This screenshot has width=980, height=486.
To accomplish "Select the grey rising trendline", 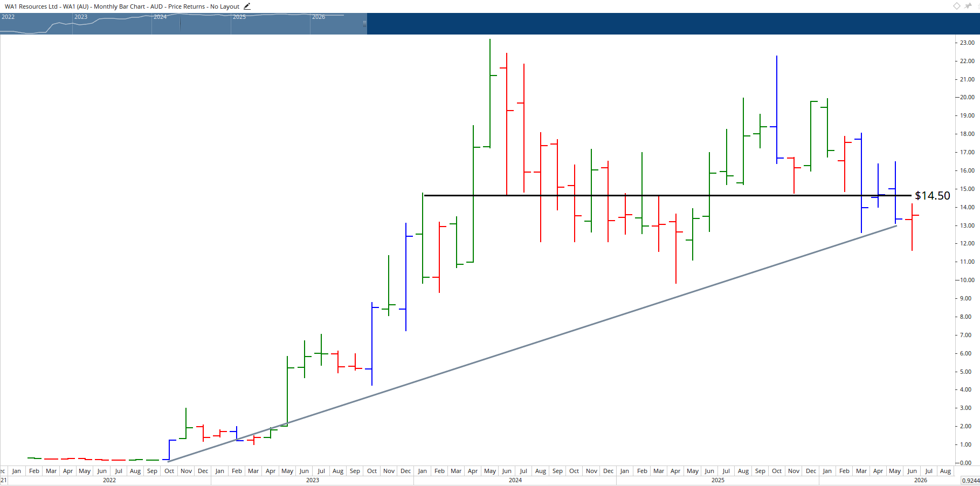I will coord(533,344).
